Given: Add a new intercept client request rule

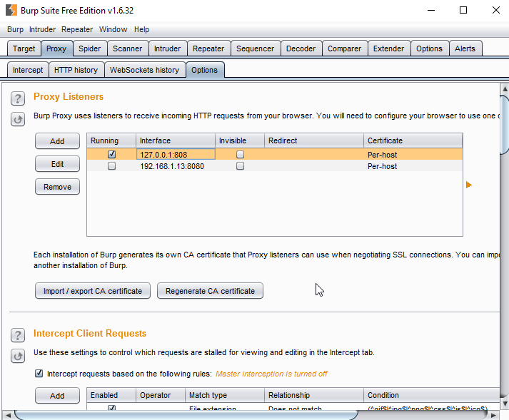Looking at the screenshot, I should coord(57,396).
